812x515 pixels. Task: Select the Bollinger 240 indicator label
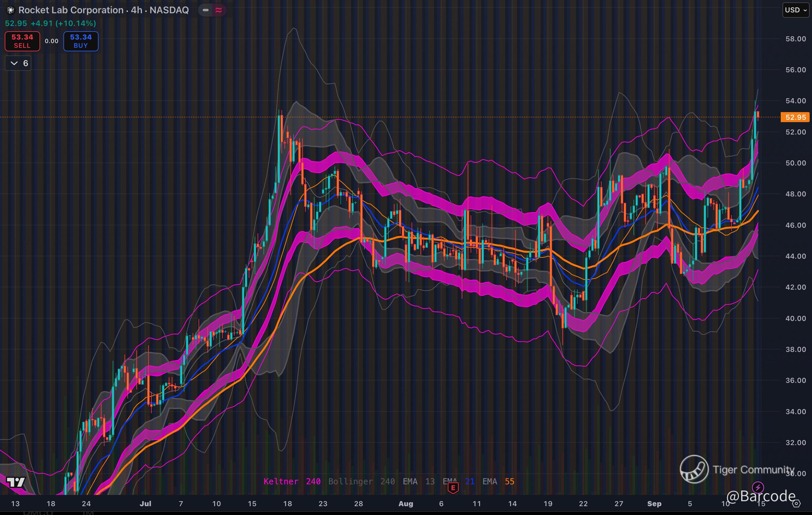pyautogui.click(x=361, y=481)
